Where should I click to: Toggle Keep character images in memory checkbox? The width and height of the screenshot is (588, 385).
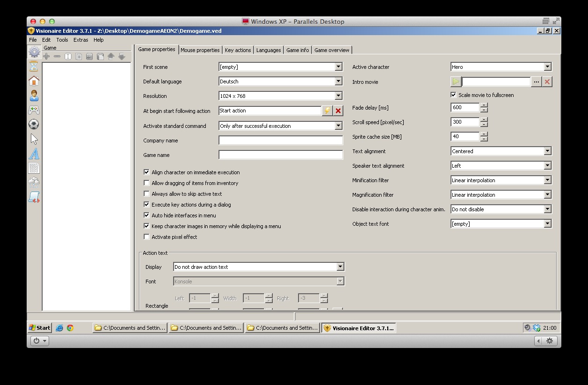(x=146, y=226)
